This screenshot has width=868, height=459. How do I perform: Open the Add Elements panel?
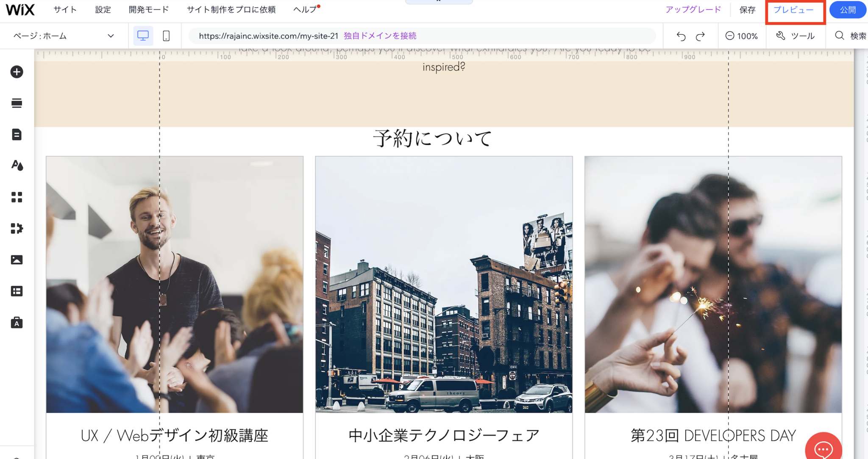(17, 72)
